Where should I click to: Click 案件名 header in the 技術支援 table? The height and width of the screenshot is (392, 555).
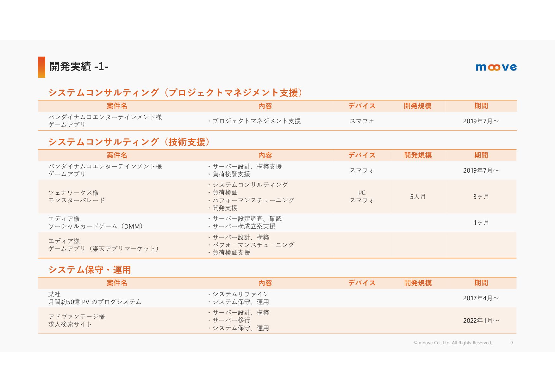117,155
